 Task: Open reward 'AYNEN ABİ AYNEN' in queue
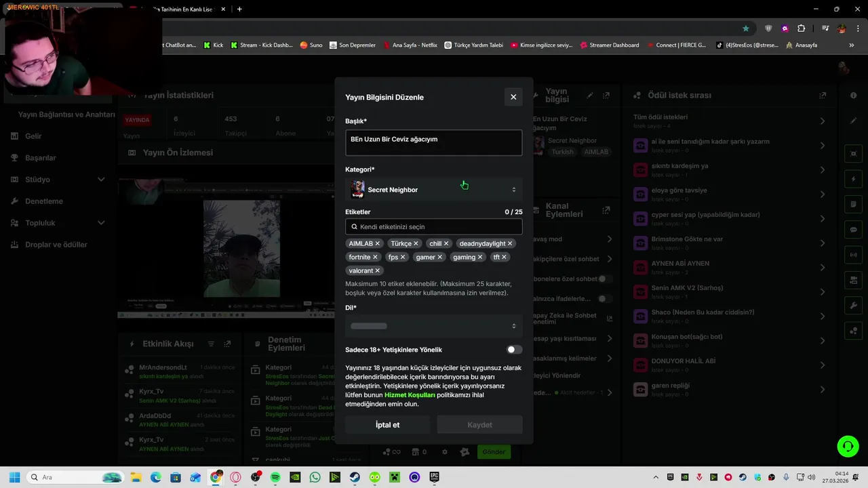[x=730, y=268]
